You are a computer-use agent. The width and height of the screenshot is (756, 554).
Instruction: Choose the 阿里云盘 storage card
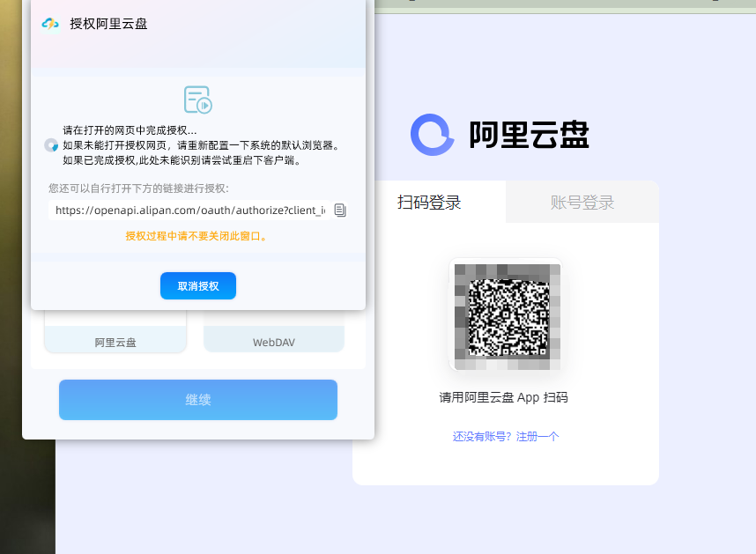click(x=115, y=332)
